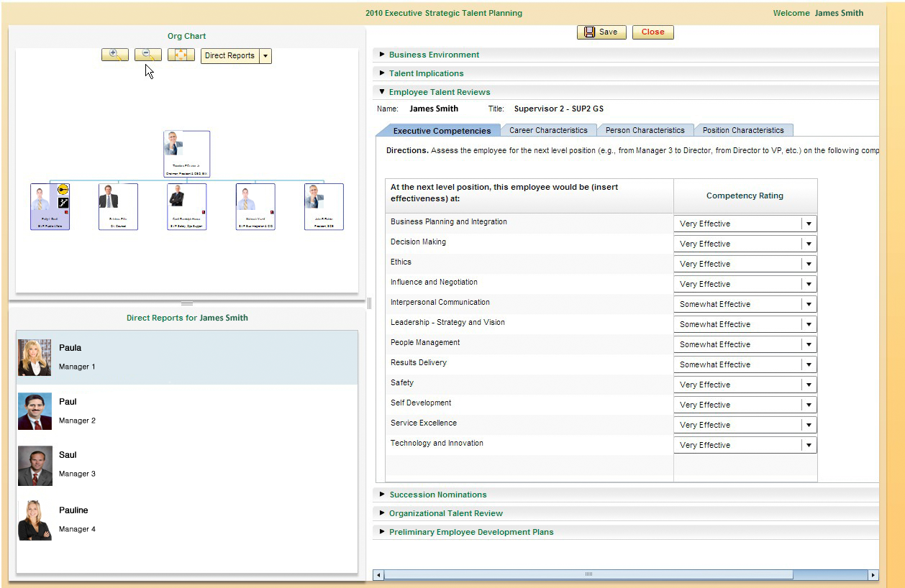Click the yellow key icon on first org card

[63, 190]
